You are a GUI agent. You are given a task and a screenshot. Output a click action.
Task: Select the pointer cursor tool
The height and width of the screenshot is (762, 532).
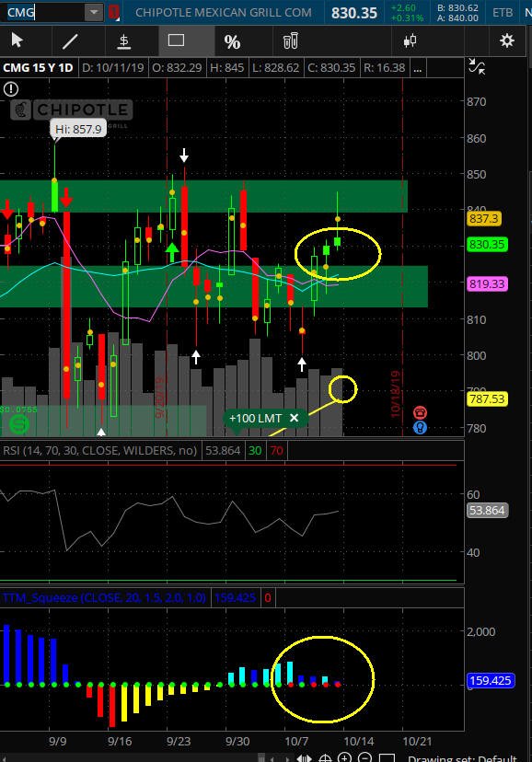click(17, 40)
